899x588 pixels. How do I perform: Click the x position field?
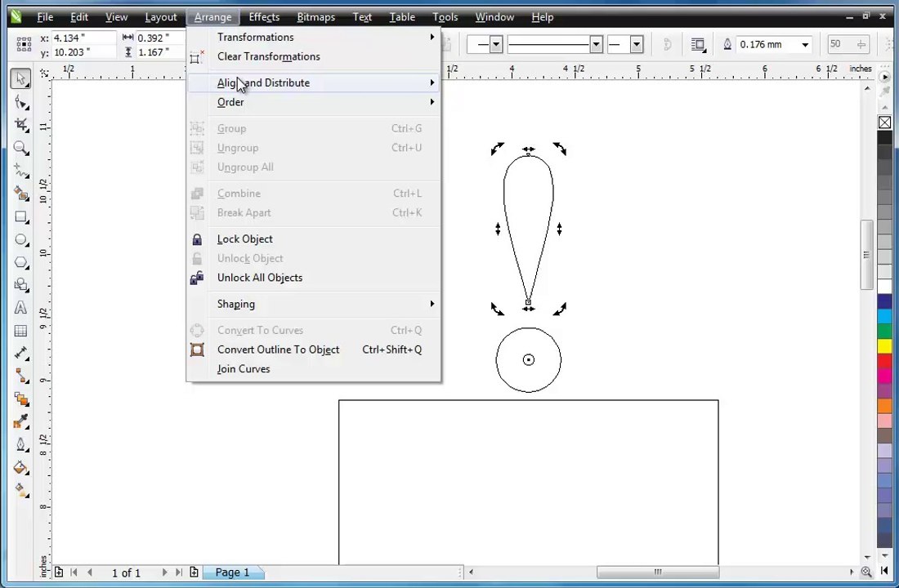tap(83, 38)
